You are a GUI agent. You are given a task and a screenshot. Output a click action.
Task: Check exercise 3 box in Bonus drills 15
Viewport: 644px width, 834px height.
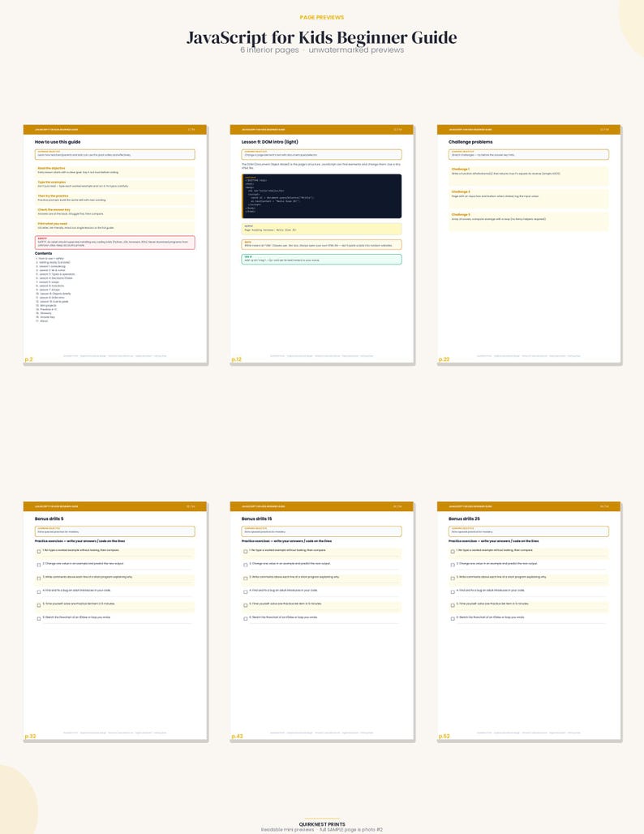click(246, 578)
